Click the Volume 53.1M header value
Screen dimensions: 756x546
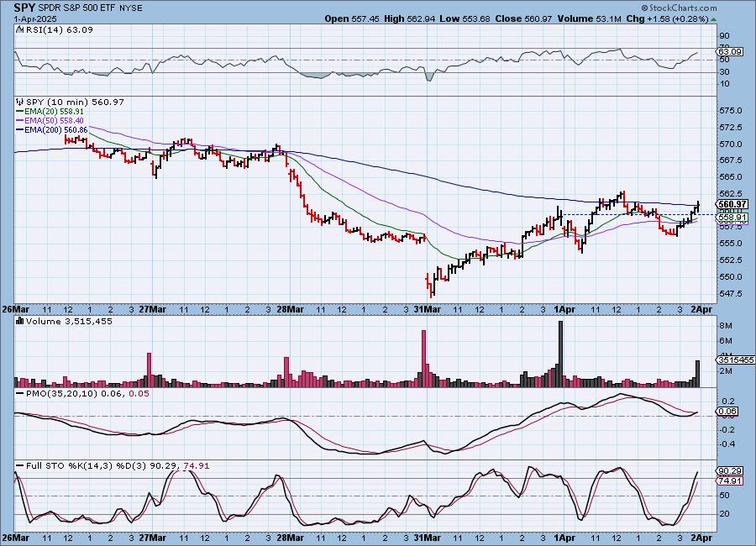pyautogui.click(x=589, y=18)
